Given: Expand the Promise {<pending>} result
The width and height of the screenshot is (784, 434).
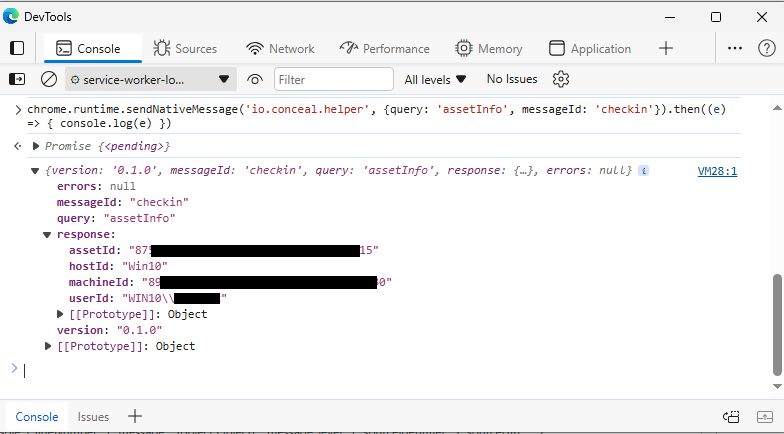Looking at the screenshot, I should click(x=36, y=146).
